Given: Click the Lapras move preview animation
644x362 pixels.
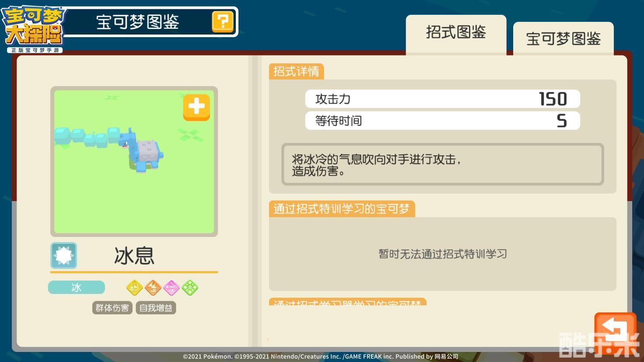Looking at the screenshot, I should (134, 162).
